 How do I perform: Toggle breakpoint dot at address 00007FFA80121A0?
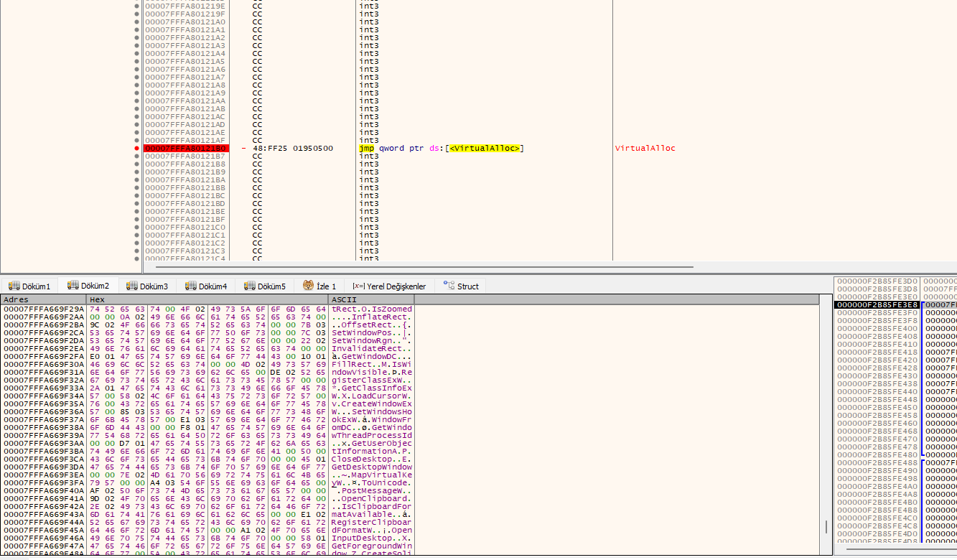pos(137,22)
